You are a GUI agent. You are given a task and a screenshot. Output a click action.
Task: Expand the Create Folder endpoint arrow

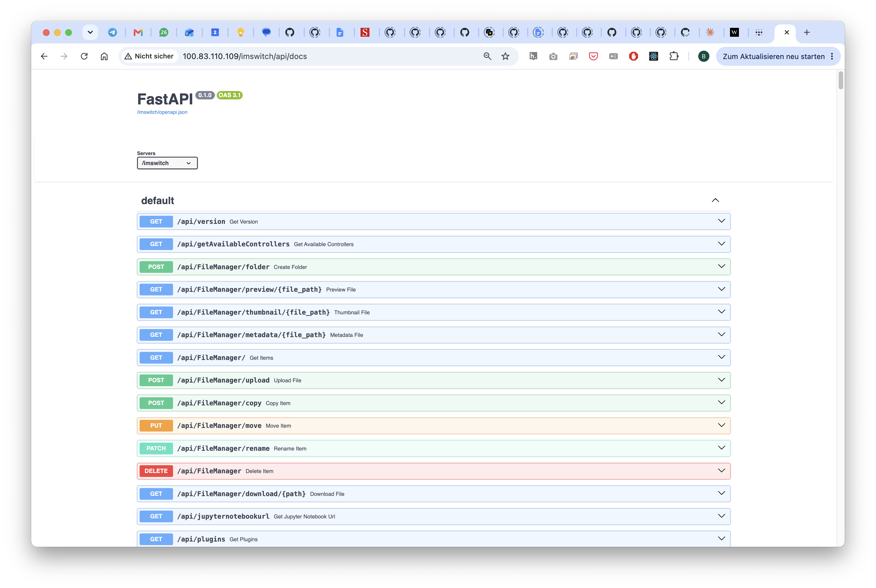(721, 266)
